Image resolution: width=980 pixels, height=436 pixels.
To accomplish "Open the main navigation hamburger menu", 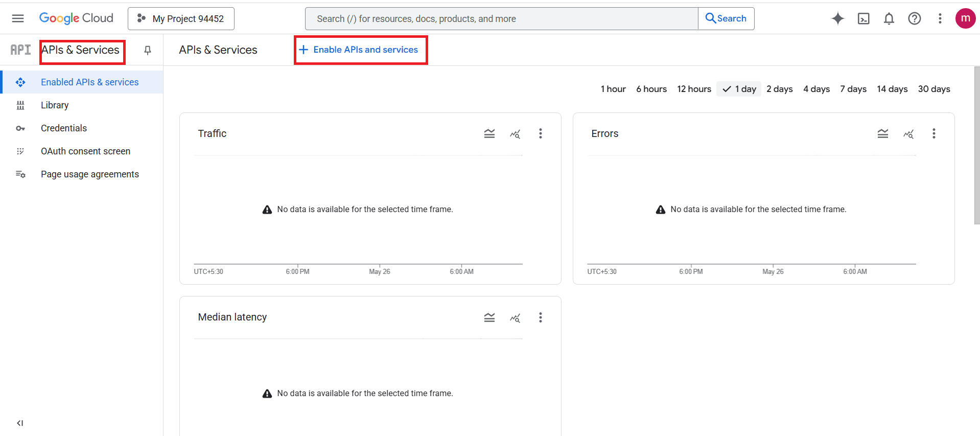I will point(18,18).
